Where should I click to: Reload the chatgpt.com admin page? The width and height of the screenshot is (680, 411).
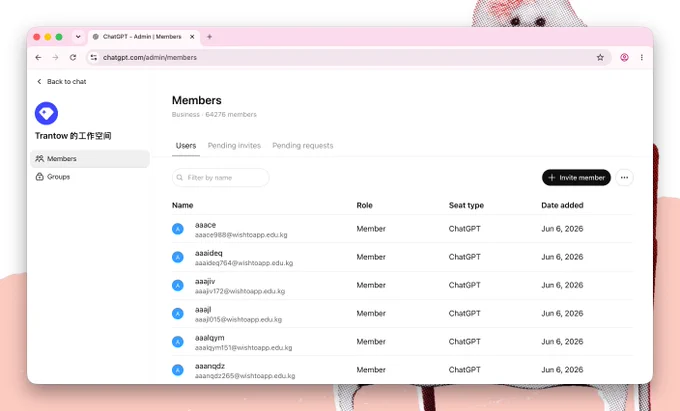73,57
